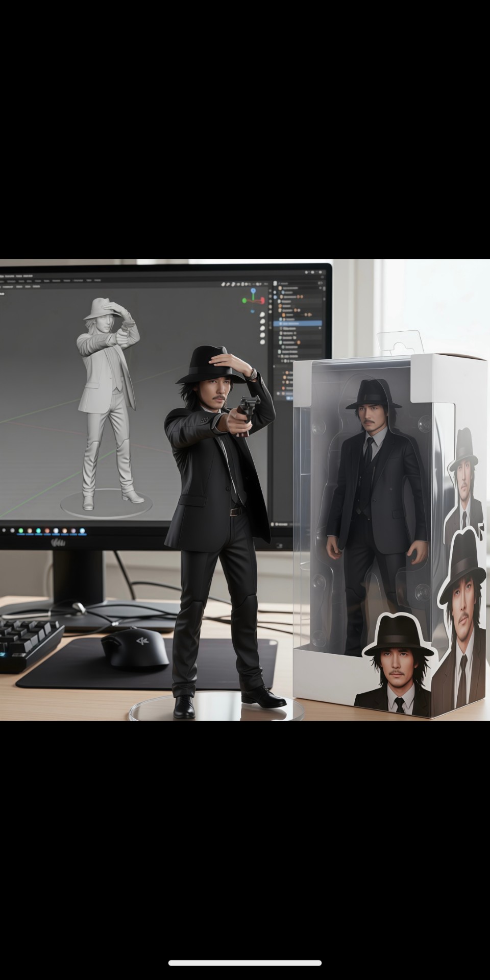Toggle visibility of the top outliner collection

319,288
